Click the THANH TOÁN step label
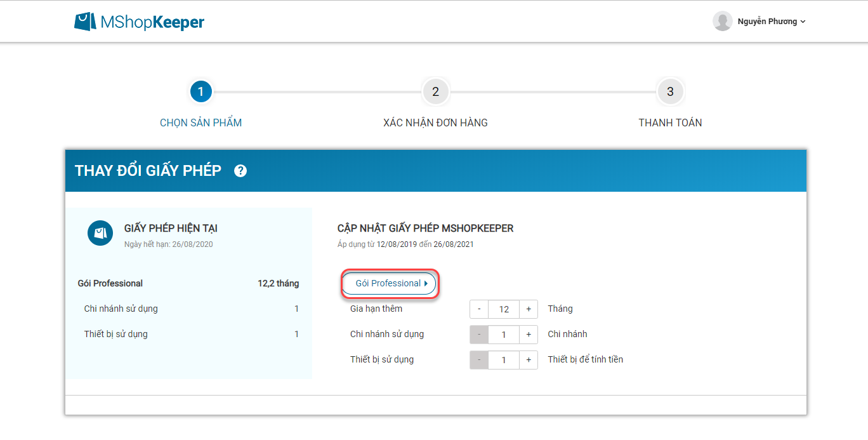This screenshot has height=440, width=868. (670, 123)
